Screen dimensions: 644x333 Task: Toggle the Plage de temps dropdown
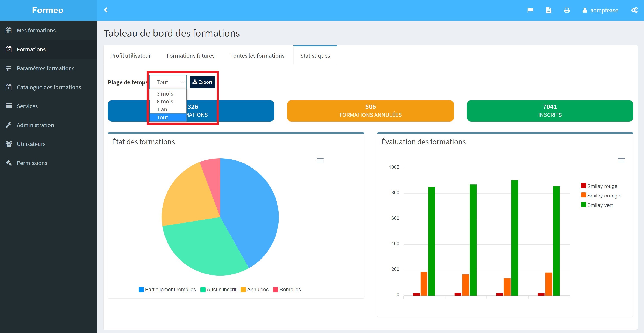[x=168, y=82]
